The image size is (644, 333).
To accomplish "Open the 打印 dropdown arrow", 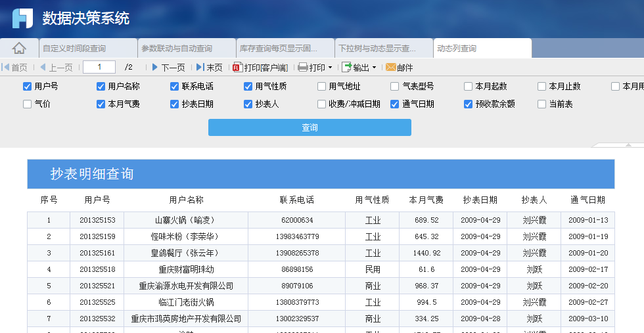I will tap(330, 68).
